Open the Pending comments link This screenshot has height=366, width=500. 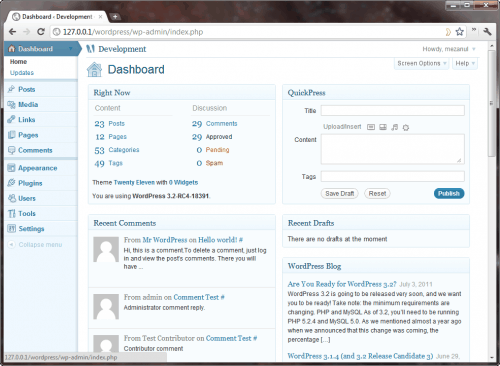(x=217, y=150)
